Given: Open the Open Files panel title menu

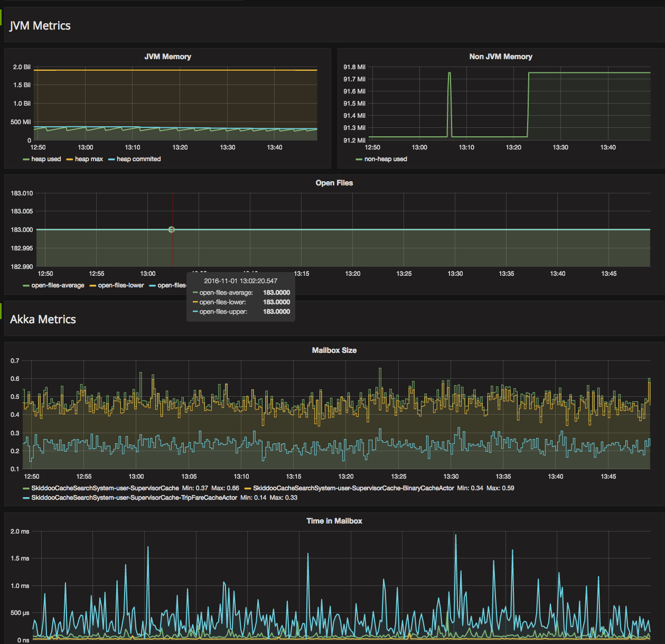Looking at the screenshot, I should (x=334, y=183).
